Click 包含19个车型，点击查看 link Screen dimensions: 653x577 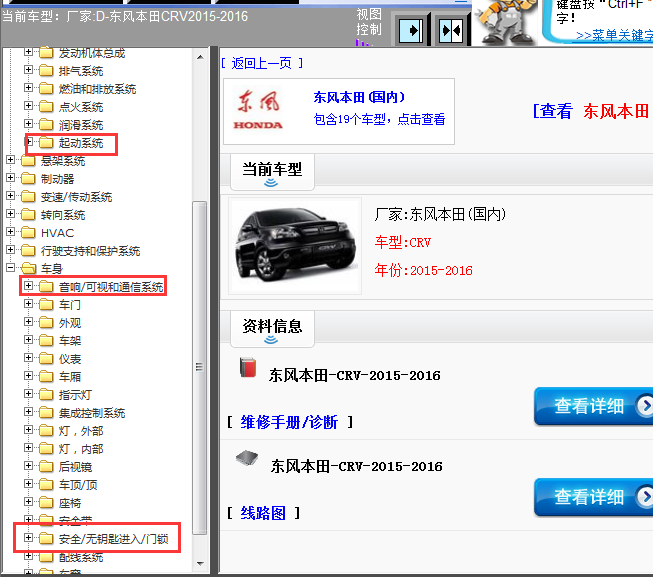[379, 119]
